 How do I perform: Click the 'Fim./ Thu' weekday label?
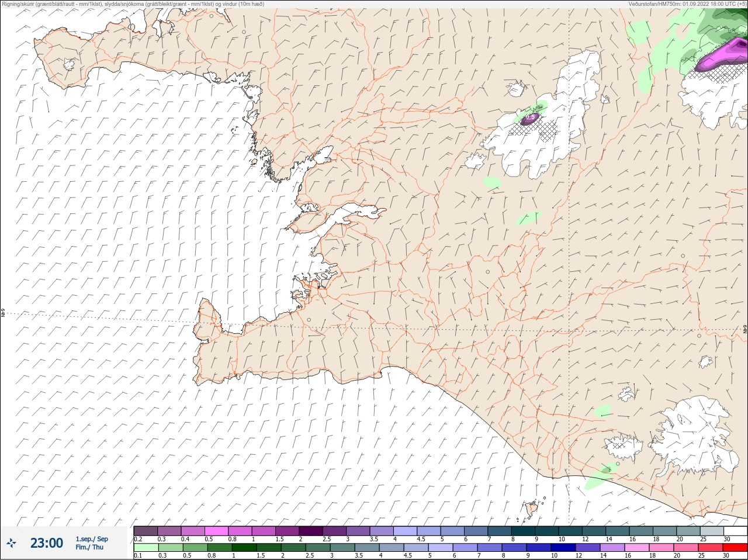(x=89, y=547)
